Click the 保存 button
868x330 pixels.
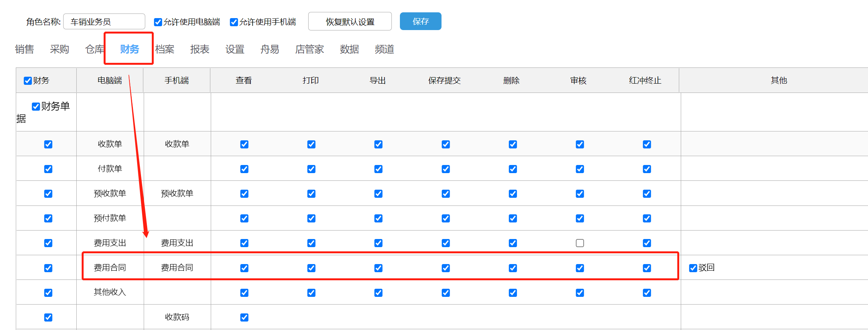click(x=420, y=22)
